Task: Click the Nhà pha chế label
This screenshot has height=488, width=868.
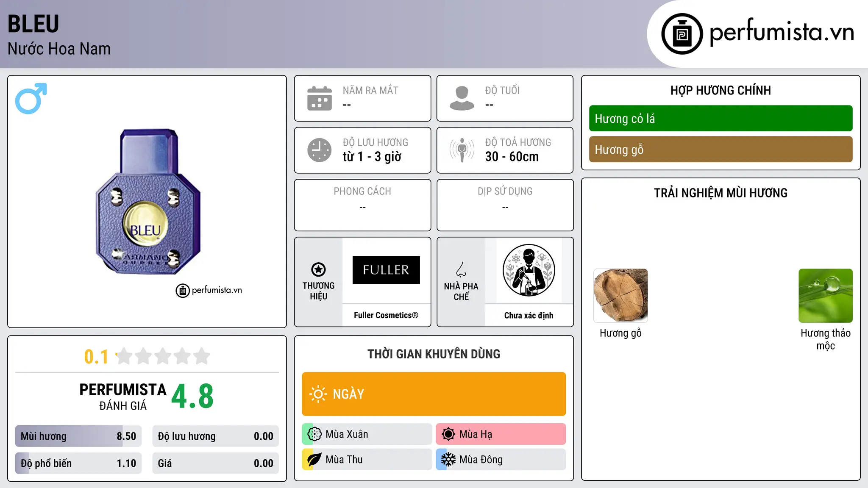Action: point(461,291)
